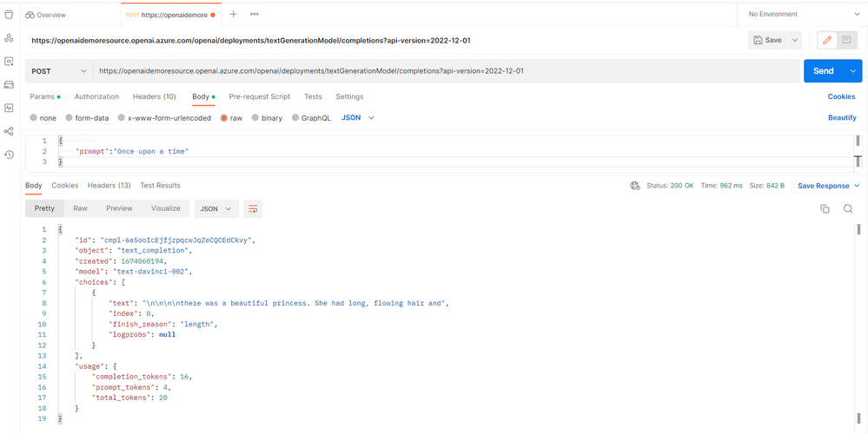The height and width of the screenshot is (434, 868).
Task: Open Environments icon in left sidebar
Action: (9, 62)
